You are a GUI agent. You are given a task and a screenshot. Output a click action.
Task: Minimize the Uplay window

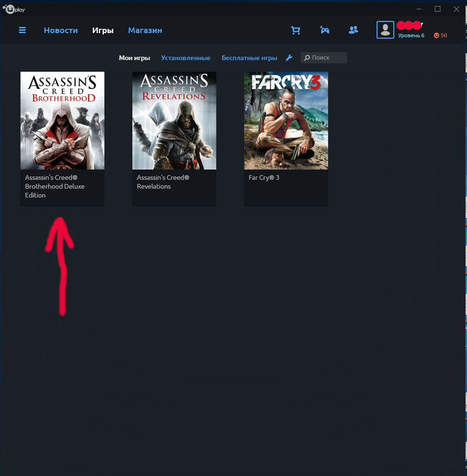click(419, 9)
